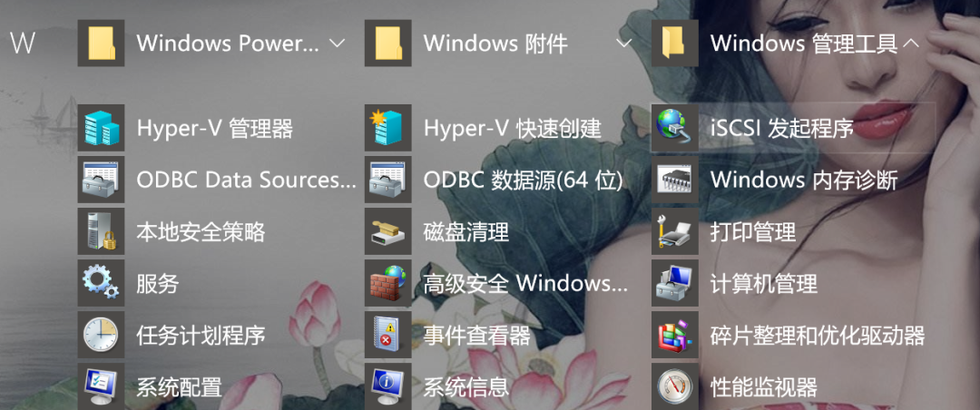Select the "磁盘清理" label

466,232
